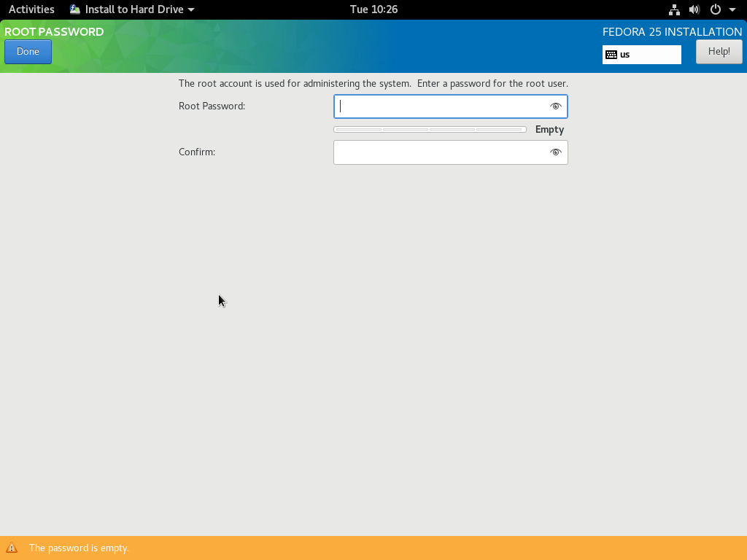Click the FEDORA 25 INSTALLATION title
The width and height of the screenshot is (747, 560).
click(672, 32)
